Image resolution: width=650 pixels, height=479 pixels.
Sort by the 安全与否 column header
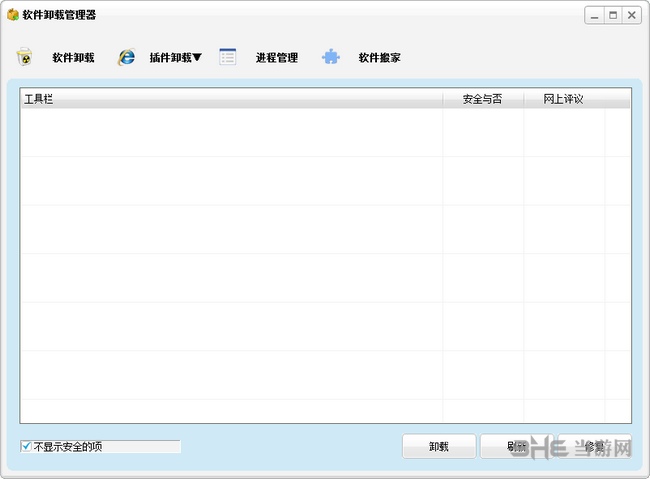(x=483, y=99)
